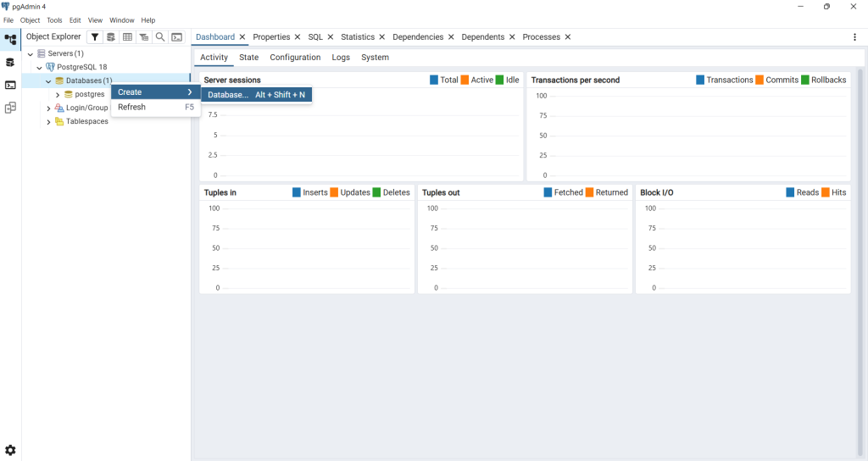Screen dimensions: 868x461
Task: Select the System sub-tab
Action: 375,57
